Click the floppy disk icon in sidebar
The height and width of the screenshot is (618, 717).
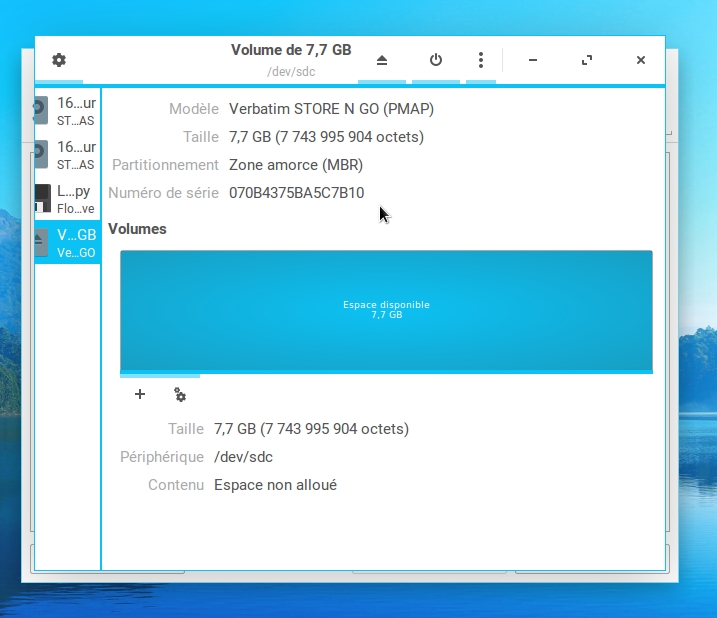tap(42, 198)
